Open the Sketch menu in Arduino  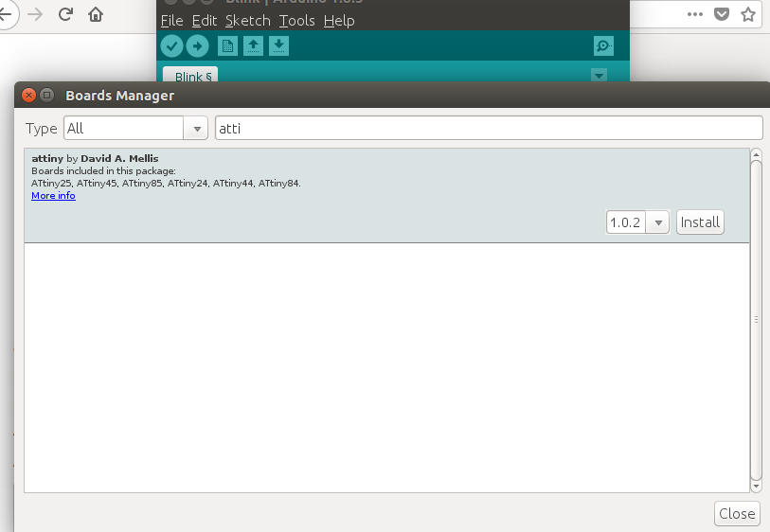point(248,21)
